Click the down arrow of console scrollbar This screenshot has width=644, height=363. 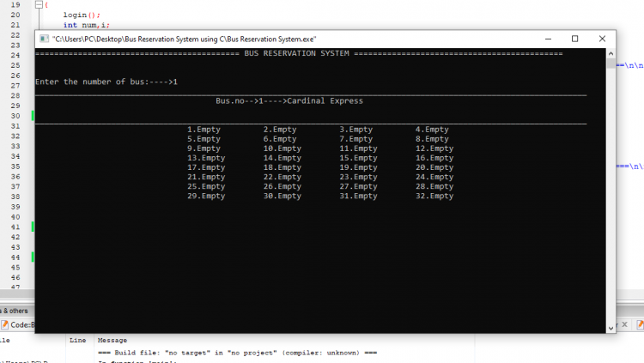pos(611,326)
